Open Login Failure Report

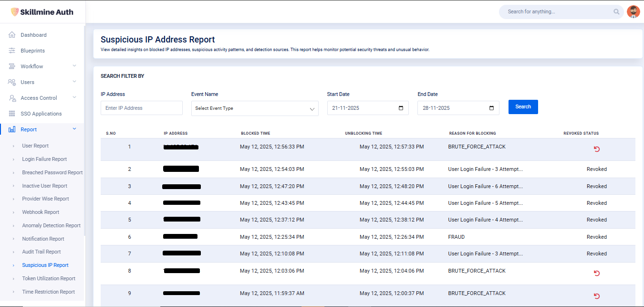click(44, 159)
